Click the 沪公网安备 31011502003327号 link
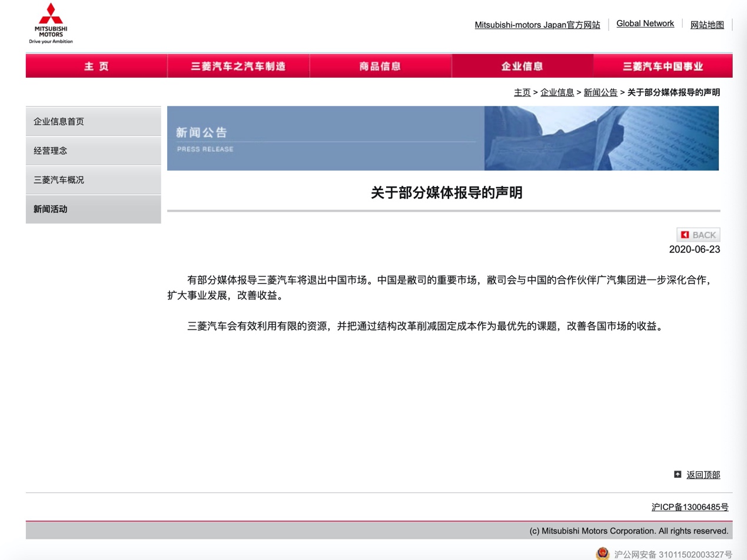 [x=673, y=554]
